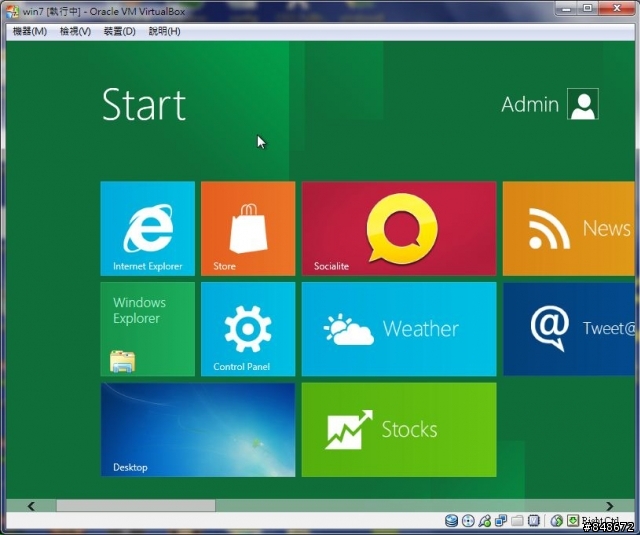The height and width of the screenshot is (535, 640).
Task: Click the mouse integration status icon
Action: [557, 521]
